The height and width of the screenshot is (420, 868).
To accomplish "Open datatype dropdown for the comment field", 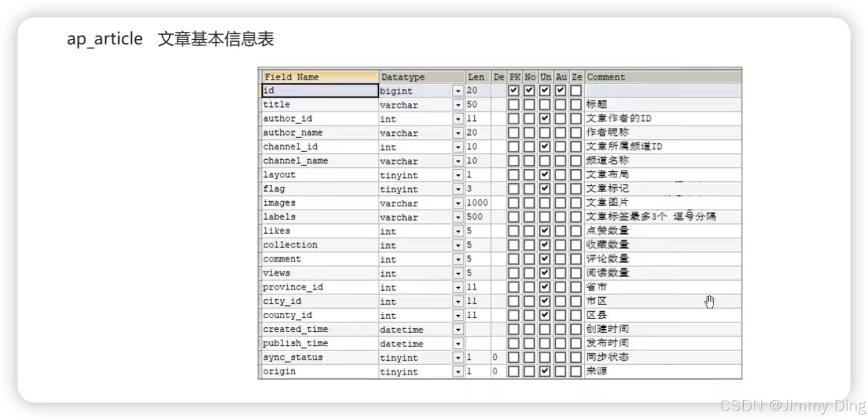I will (x=458, y=259).
